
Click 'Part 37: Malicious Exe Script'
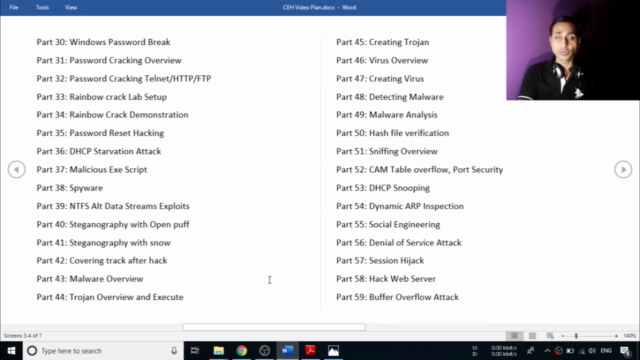click(92, 169)
